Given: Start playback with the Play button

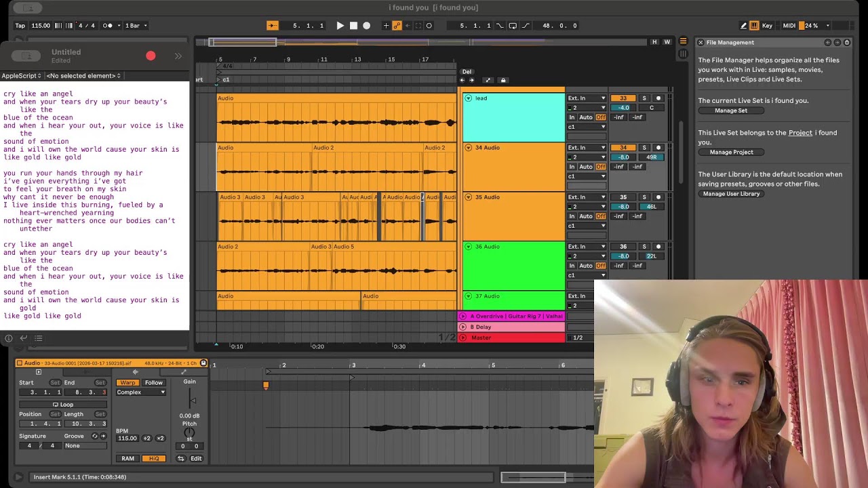Looking at the screenshot, I should [x=340, y=26].
